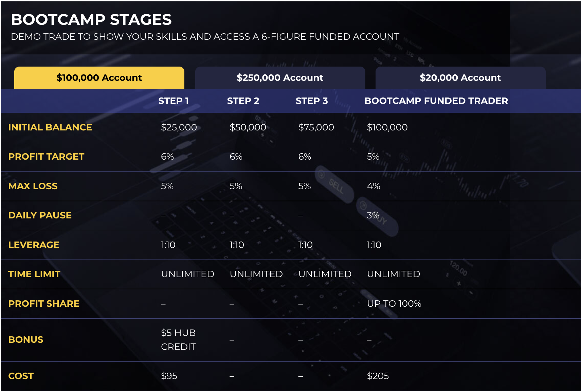
Task: Click the BOOTCAMP STAGES heading
Action: click(91, 20)
